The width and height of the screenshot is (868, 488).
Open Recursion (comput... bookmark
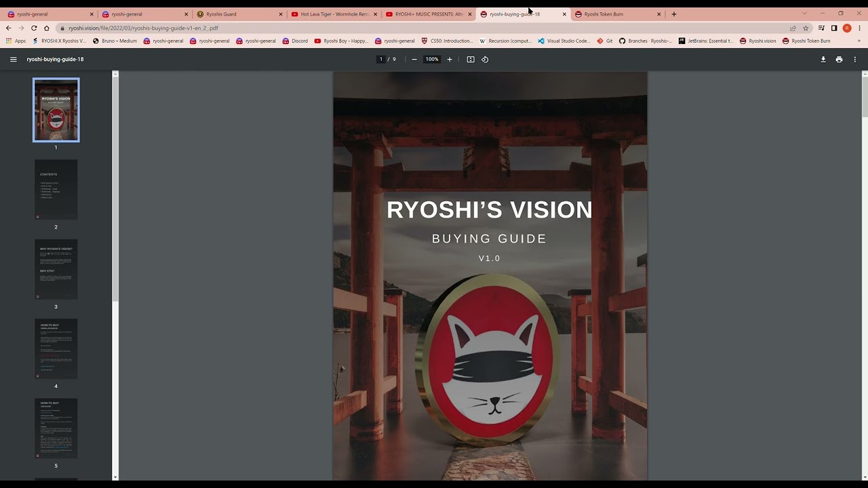coord(505,41)
